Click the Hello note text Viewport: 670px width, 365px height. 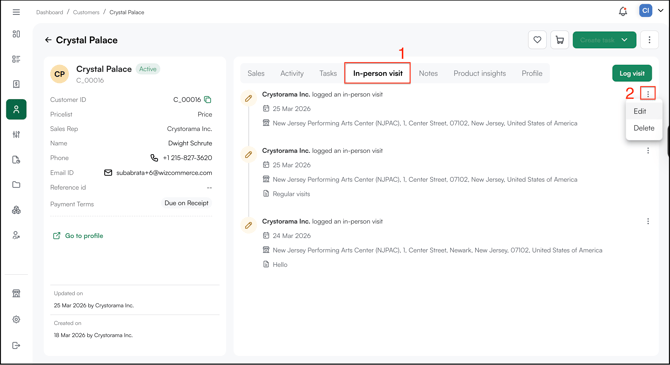tap(280, 265)
